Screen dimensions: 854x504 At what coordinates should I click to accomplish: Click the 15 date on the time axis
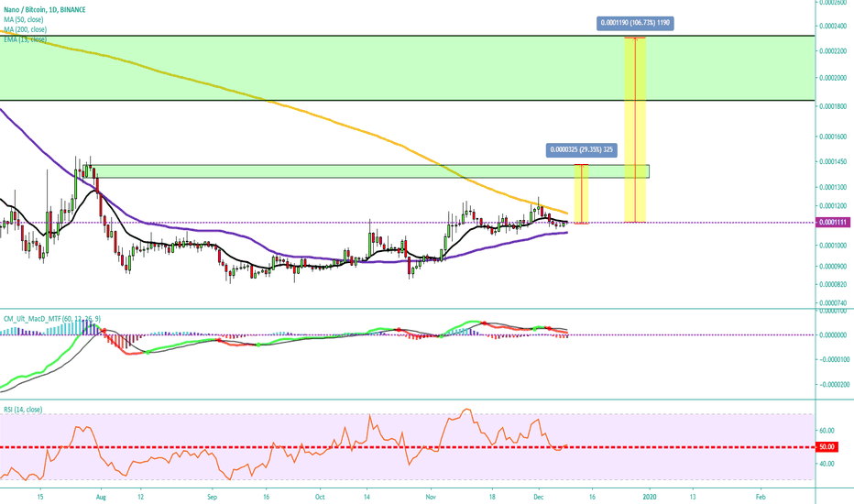(x=39, y=497)
